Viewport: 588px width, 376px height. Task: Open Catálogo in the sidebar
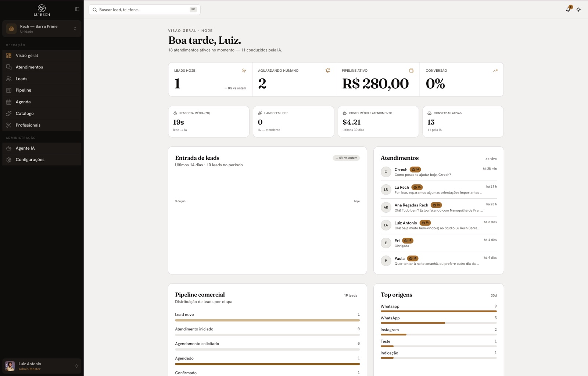(42, 113)
